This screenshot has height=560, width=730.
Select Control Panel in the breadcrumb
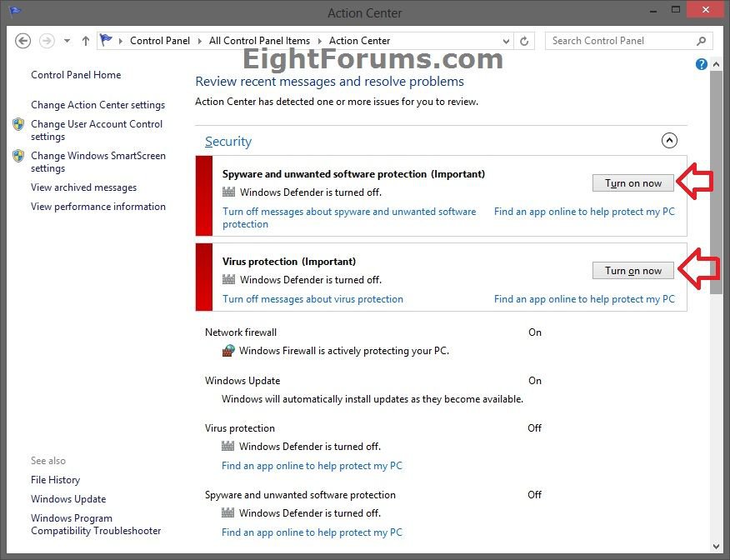click(x=160, y=41)
